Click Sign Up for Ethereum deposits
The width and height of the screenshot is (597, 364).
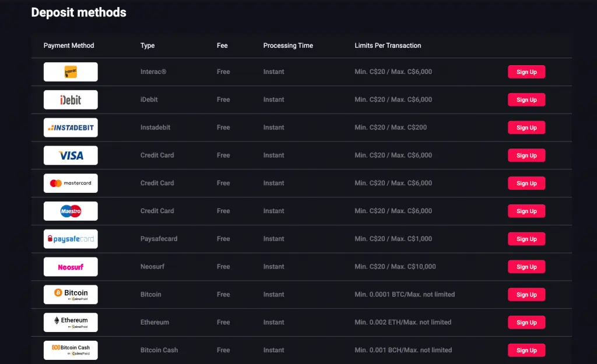[x=526, y=322]
